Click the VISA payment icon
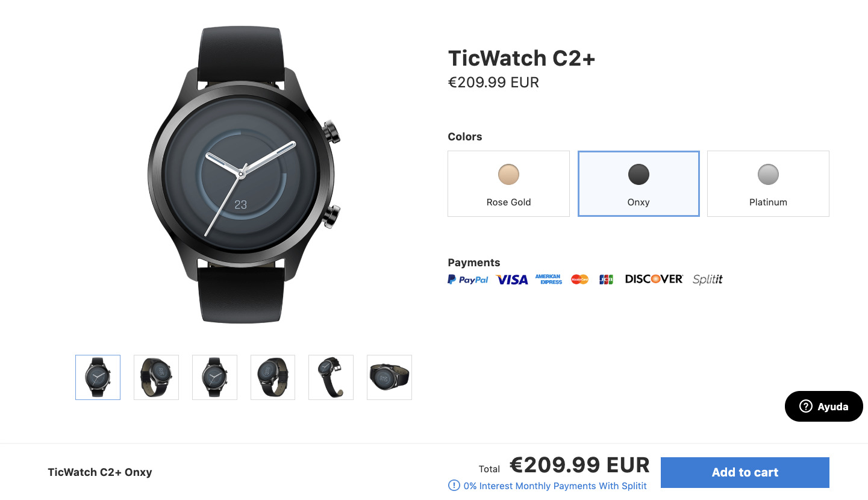 (x=511, y=280)
